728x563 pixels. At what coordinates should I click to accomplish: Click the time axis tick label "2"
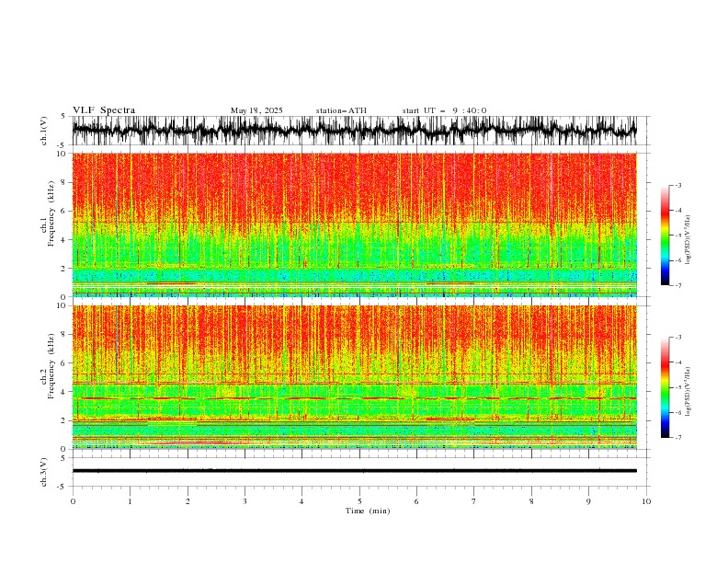[x=188, y=501]
